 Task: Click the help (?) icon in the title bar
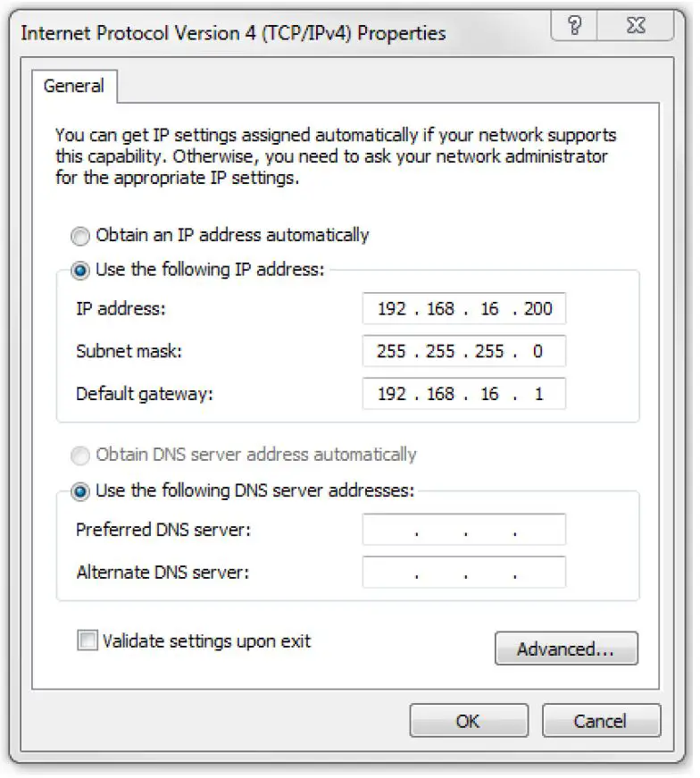[574, 26]
